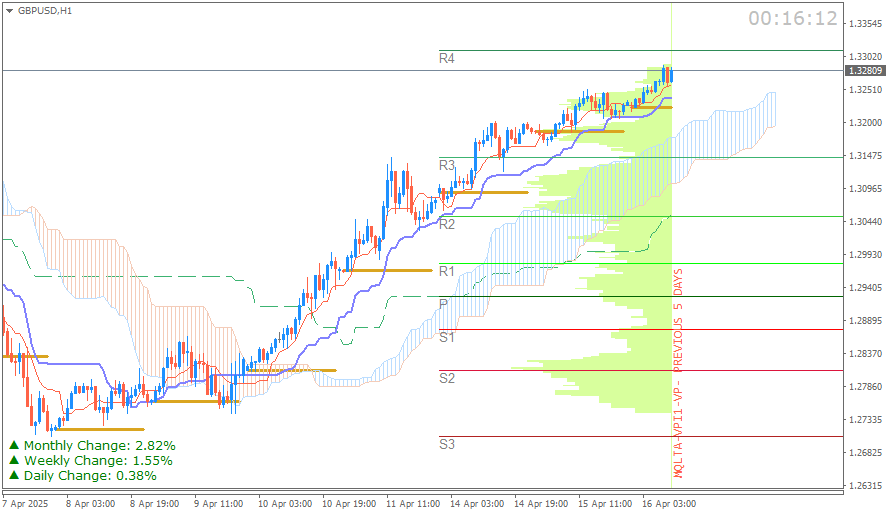Click the 1.29930 price scale value
Image resolution: width=889 pixels, height=515 pixels.
(x=865, y=255)
